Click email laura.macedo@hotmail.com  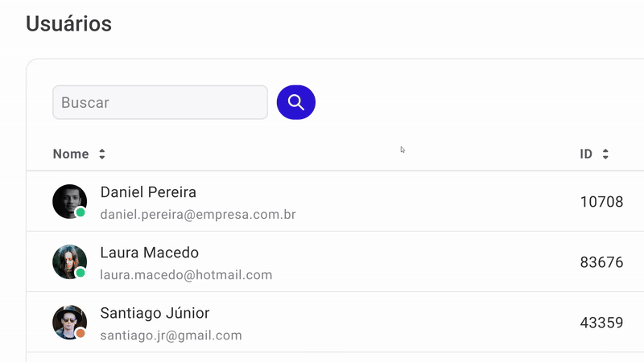[x=186, y=275]
